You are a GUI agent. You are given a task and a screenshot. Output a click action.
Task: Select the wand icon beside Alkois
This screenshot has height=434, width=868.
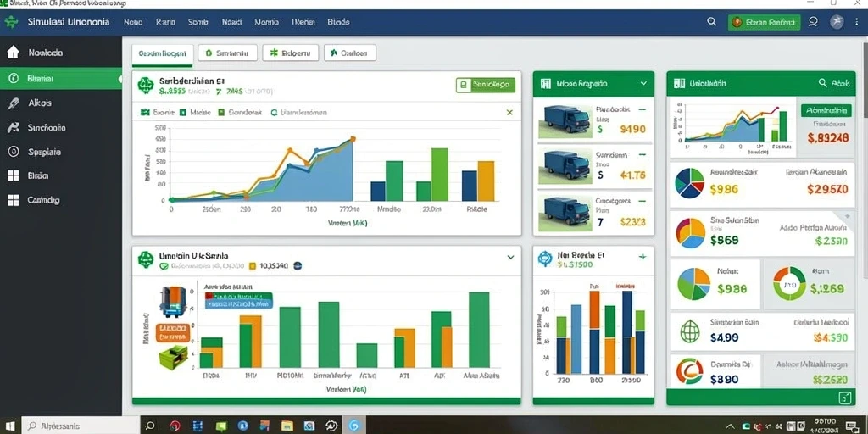[x=14, y=103]
